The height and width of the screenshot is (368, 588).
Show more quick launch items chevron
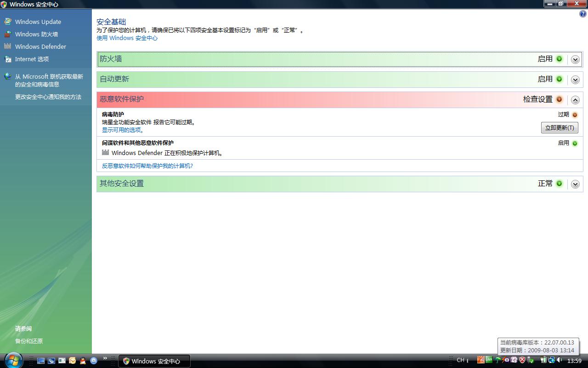(x=105, y=358)
